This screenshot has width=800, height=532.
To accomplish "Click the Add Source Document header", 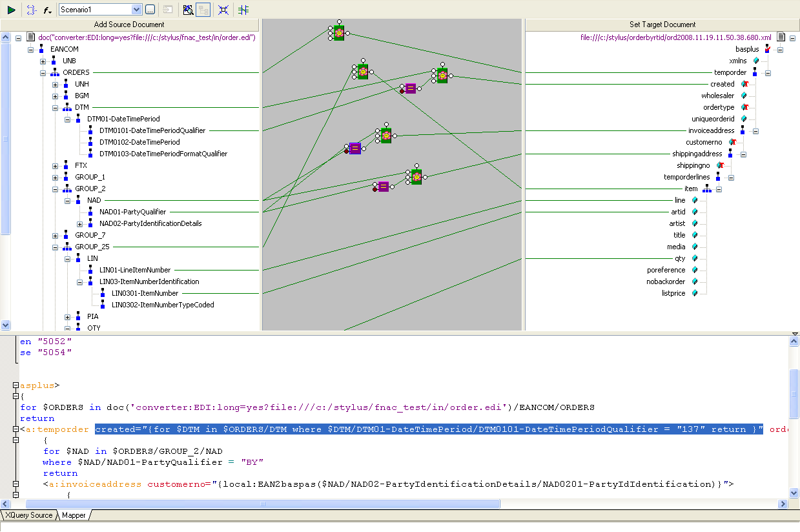I will click(x=129, y=25).
